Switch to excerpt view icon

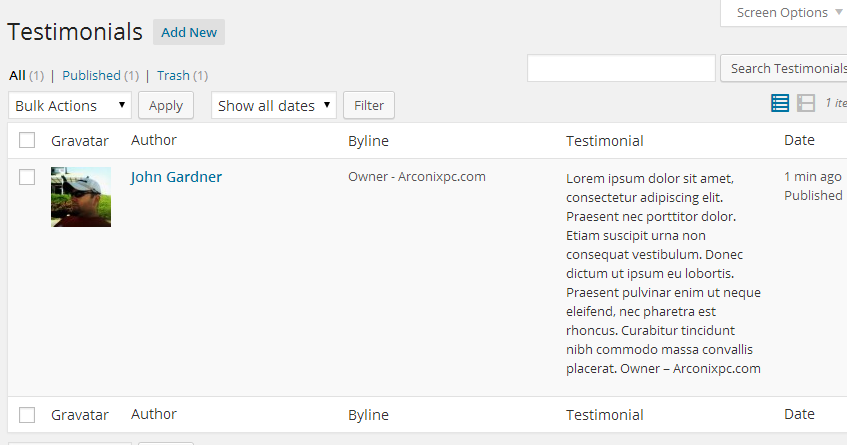805,103
